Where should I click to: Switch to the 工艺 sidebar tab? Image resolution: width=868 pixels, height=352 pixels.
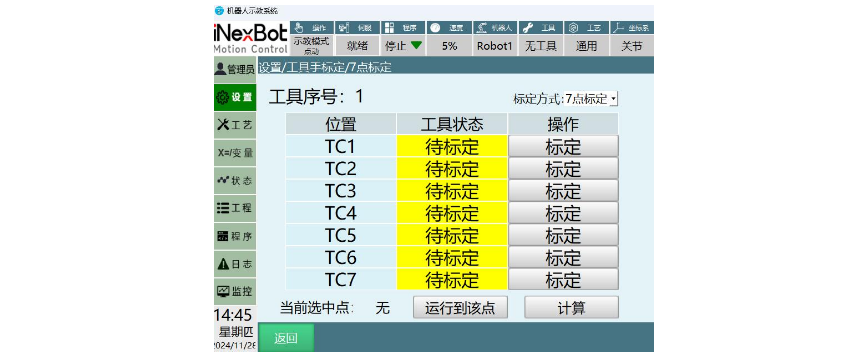pos(235,125)
